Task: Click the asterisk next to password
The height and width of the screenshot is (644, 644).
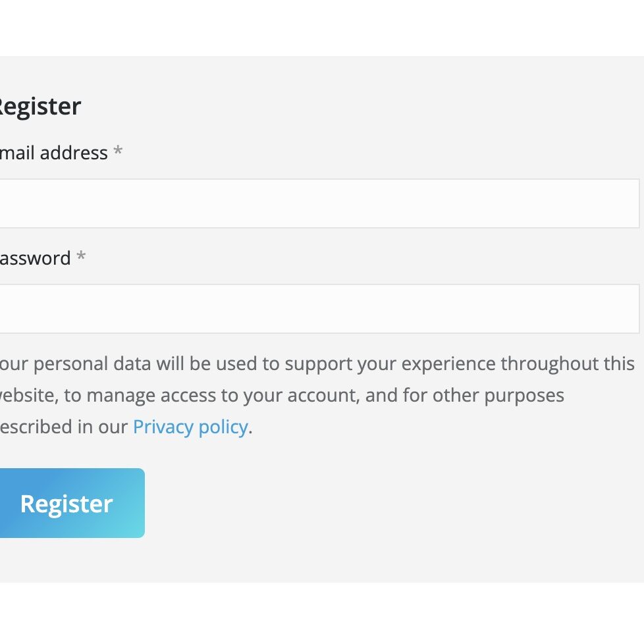Action: pyautogui.click(x=80, y=257)
